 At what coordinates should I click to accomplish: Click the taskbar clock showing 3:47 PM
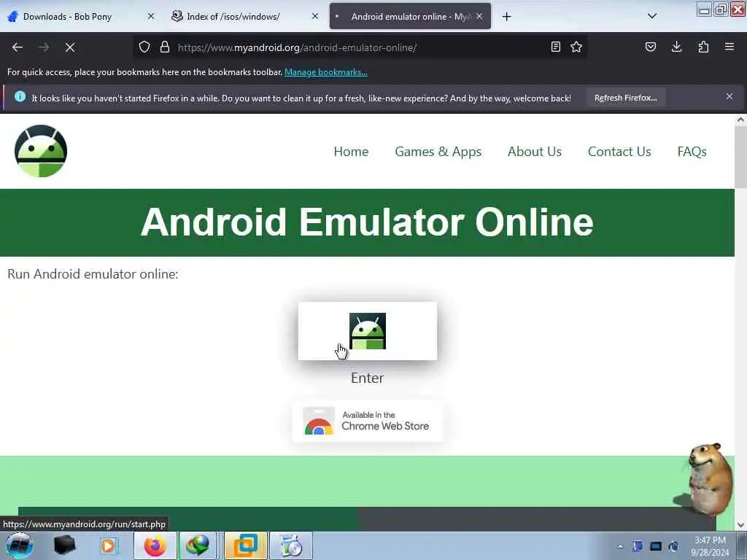(710, 546)
